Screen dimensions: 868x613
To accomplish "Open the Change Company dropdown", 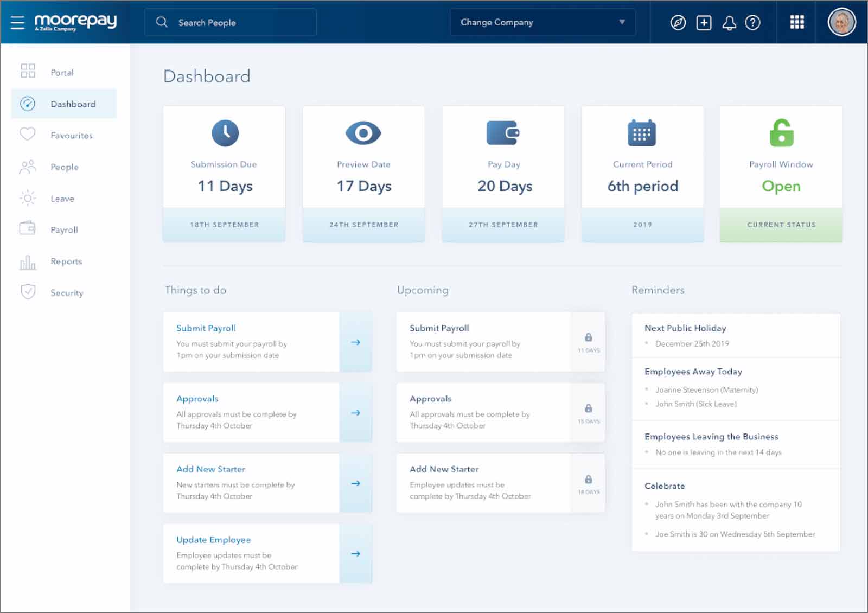I will [542, 22].
